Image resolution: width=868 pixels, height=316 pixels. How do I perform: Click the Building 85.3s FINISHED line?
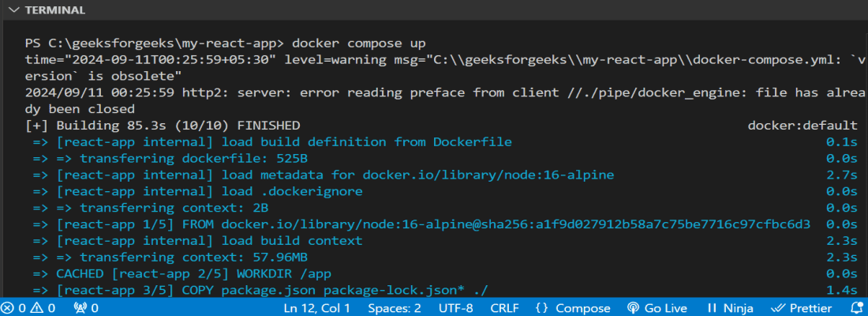pyautogui.click(x=163, y=126)
